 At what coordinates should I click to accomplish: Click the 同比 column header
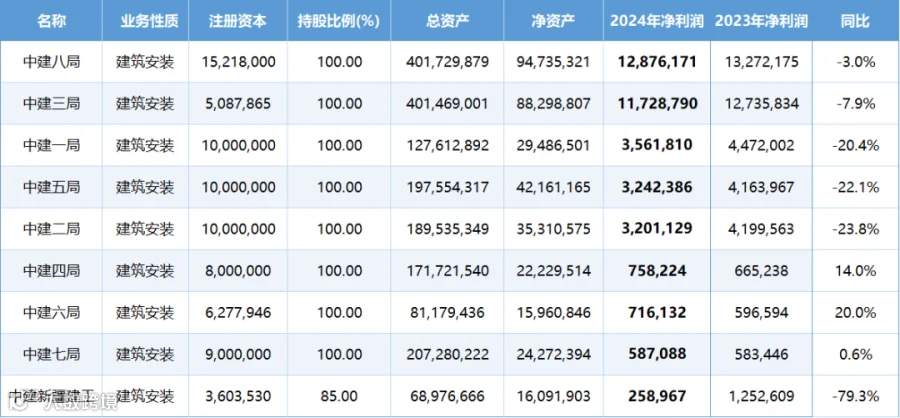(855, 21)
